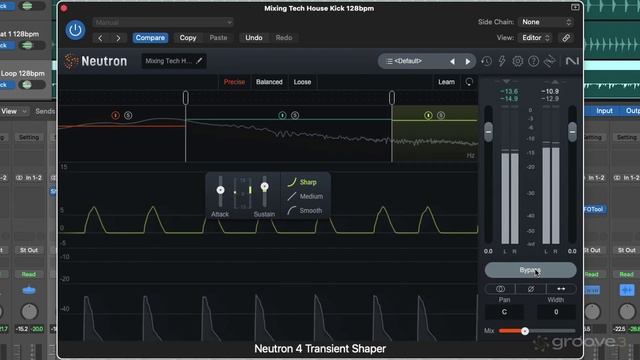Click the swap channels arrows icon
This screenshot has width=640, height=360.
click(x=561, y=289)
